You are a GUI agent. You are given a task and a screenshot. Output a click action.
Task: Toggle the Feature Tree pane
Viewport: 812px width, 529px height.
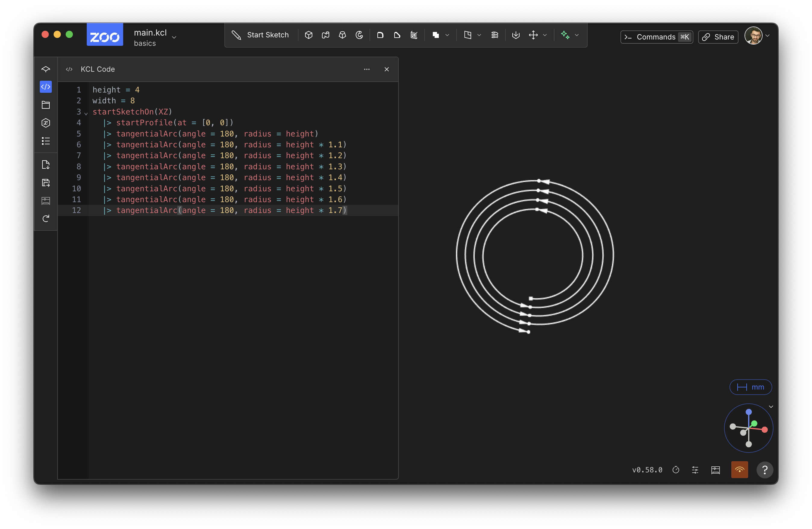[46, 69]
